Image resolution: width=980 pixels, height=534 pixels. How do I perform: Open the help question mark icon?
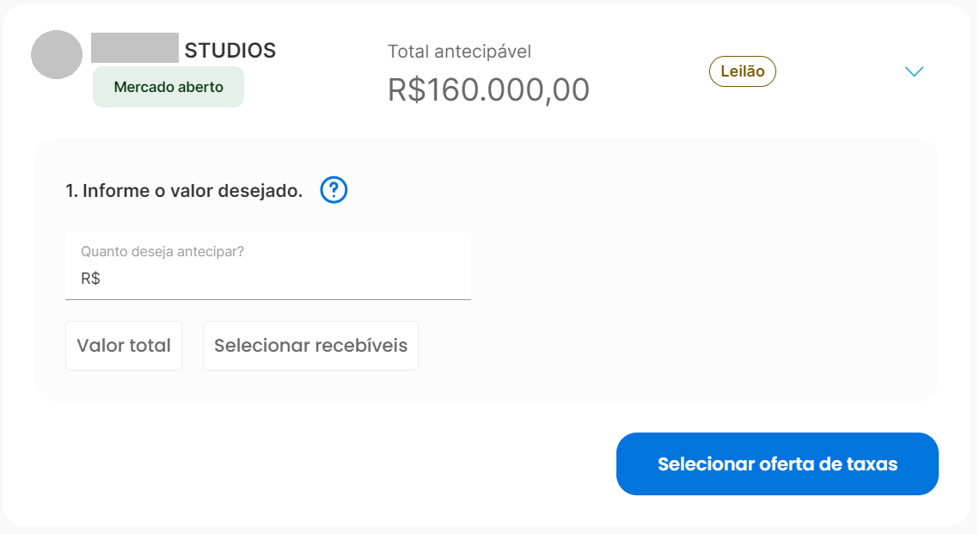point(334,189)
